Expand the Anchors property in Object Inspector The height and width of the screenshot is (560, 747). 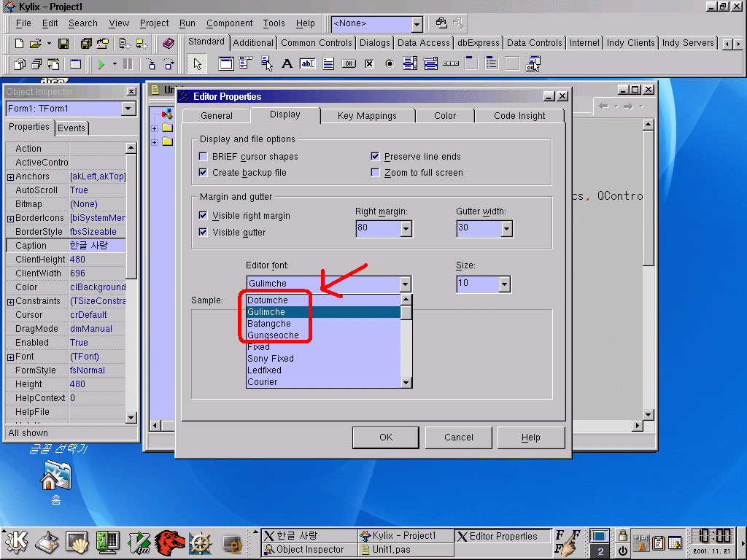(x=10, y=177)
